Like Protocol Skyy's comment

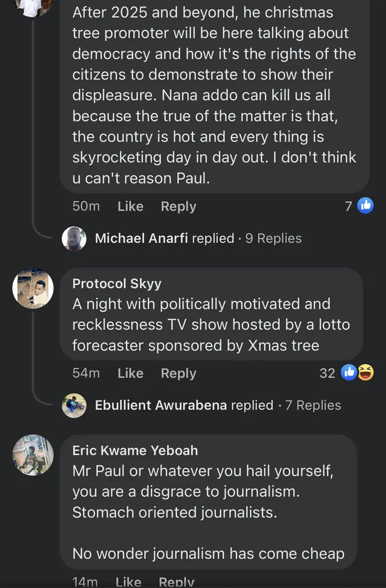pyautogui.click(x=130, y=373)
